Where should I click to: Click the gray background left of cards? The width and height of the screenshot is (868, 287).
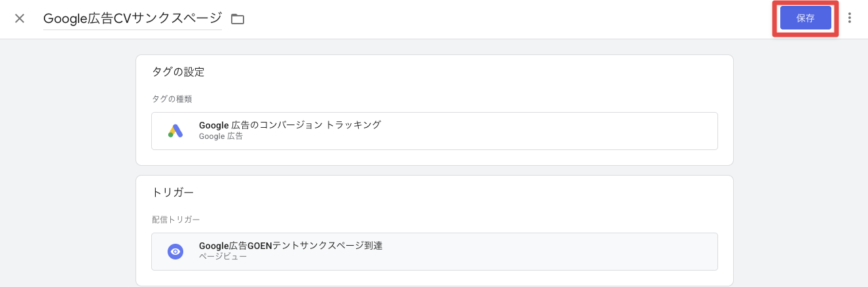pyautogui.click(x=65, y=164)
